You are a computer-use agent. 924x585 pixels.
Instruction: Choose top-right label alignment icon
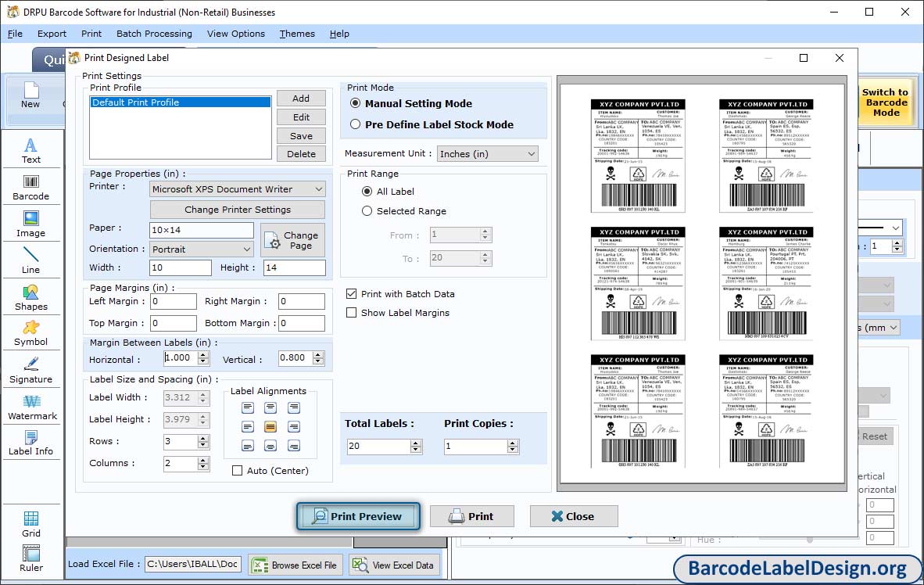click(x=293, y=407)
